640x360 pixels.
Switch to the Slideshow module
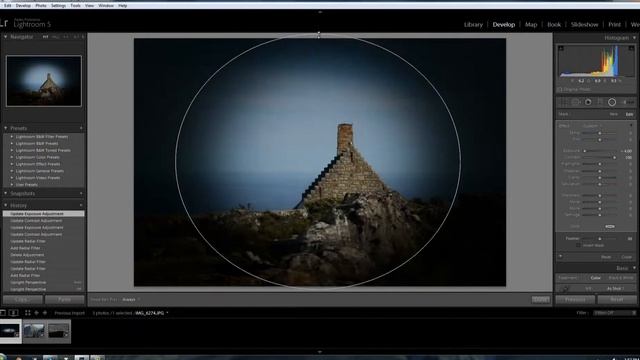point(584,24)
